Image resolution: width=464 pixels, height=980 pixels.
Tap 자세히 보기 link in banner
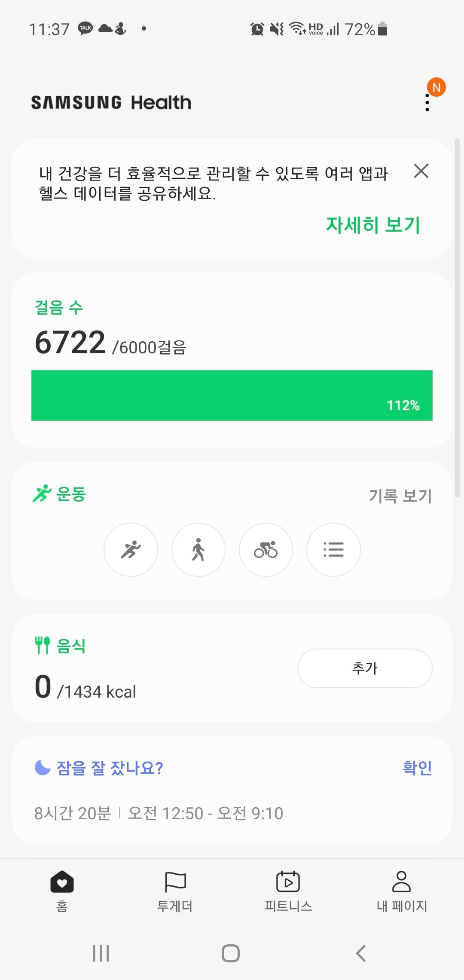[x=372, y=225]
